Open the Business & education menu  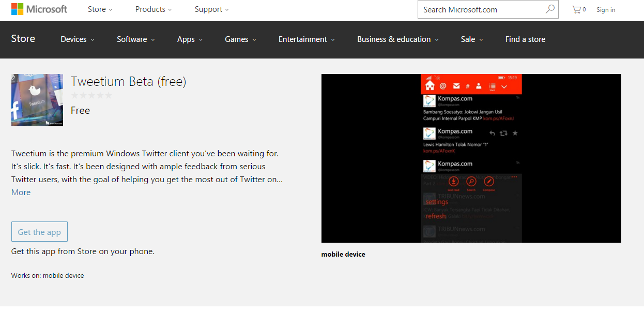coord(398,39)
